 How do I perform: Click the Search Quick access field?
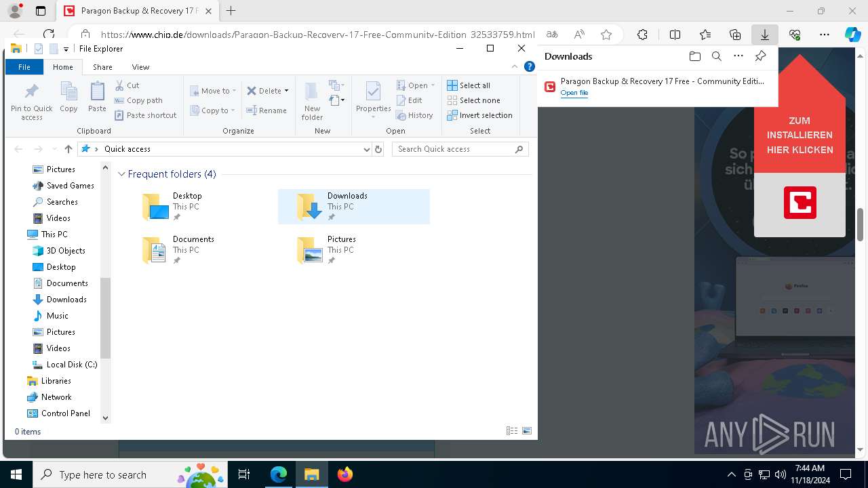[460, 149]
